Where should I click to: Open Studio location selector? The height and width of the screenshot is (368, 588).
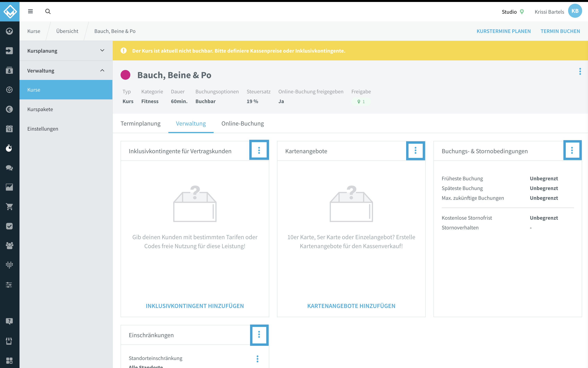coord(513,12)
